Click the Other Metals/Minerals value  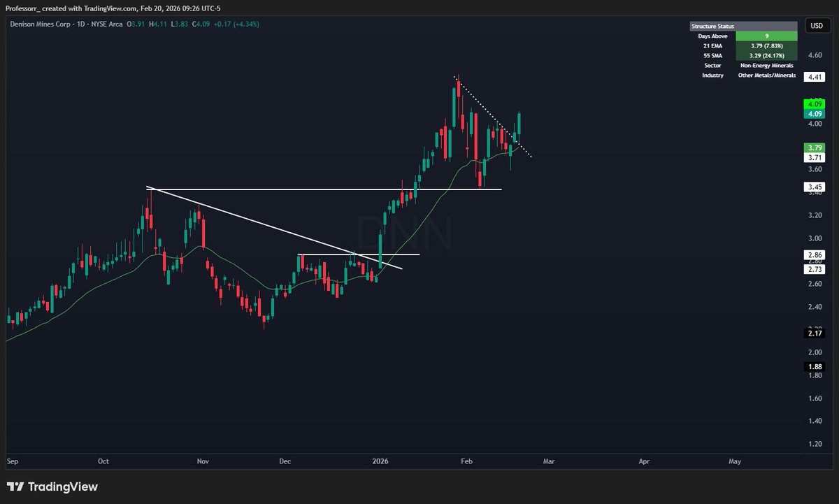coord(767,75)
